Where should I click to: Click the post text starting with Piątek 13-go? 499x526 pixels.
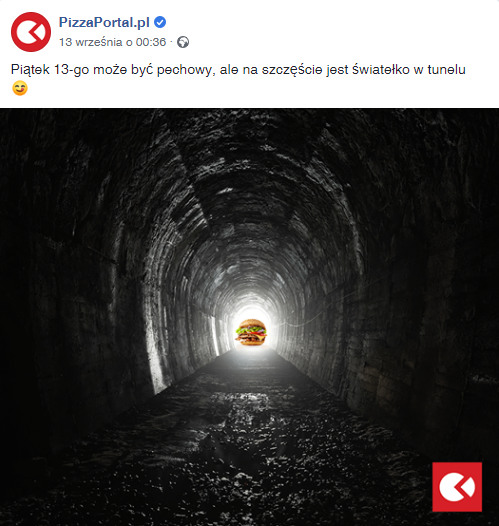click(238, 69)
